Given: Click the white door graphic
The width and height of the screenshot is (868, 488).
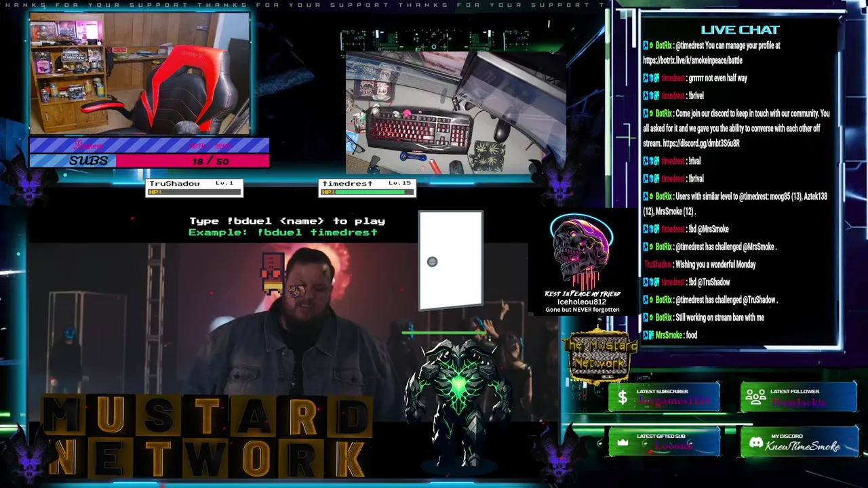Looking at the screenshot, I should click(x=450, y=261).
